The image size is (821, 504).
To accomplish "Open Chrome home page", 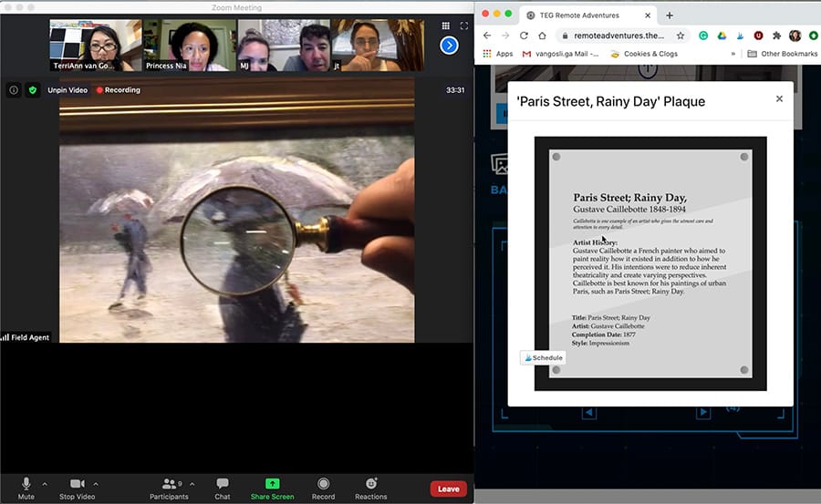I will [542, 36].
